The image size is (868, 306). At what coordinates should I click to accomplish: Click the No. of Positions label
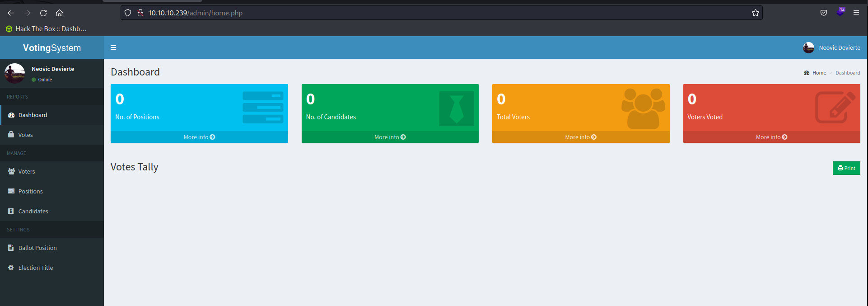click(137, 117)
